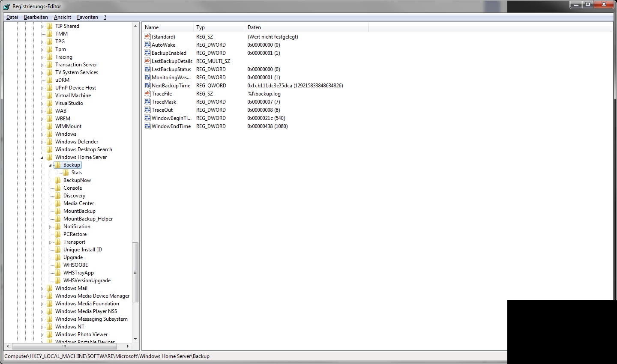Select the Windows Desktop Search key

84,149
